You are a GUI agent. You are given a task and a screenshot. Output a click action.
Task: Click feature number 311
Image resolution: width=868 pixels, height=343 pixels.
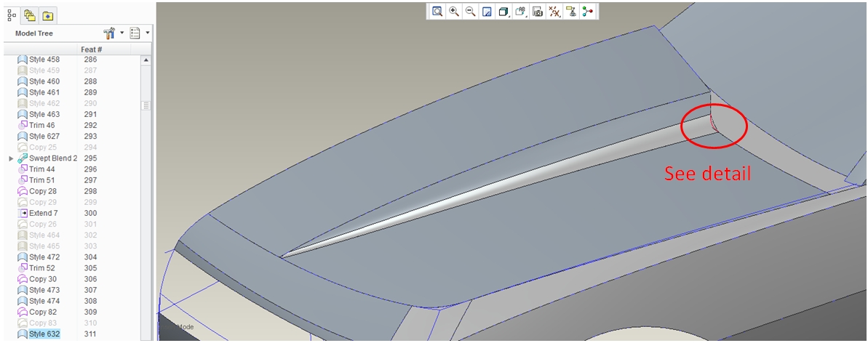tap(90, 334)
